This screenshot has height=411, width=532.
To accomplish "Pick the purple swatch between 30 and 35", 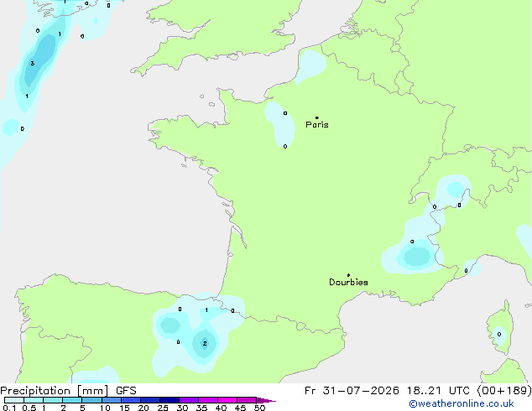I will [x=189, y=400].
